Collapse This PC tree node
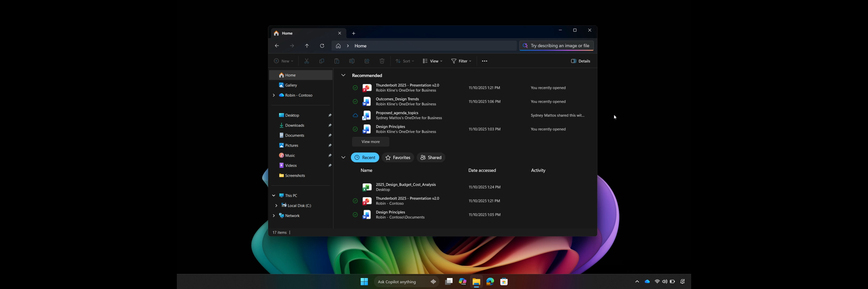Viewport: 868px width, 289px height. (274, 195)
